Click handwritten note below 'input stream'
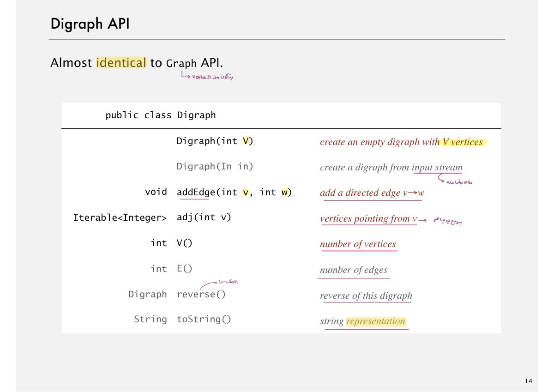The height and width of the screenshot is (392, 554). point(459,182)
